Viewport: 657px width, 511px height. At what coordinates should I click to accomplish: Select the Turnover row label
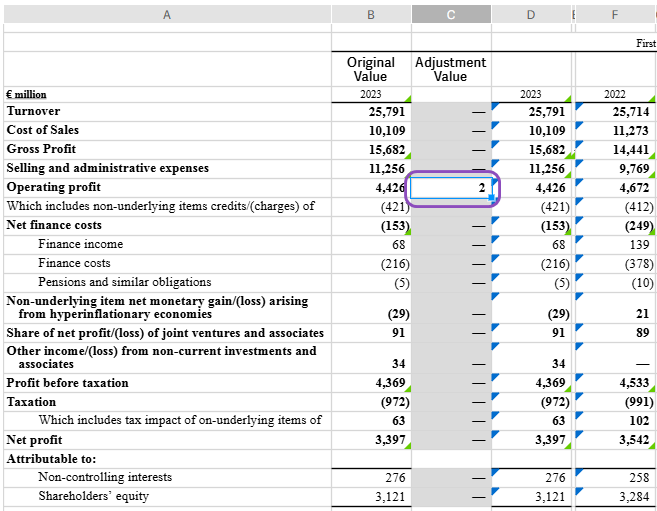pos(33,111)
